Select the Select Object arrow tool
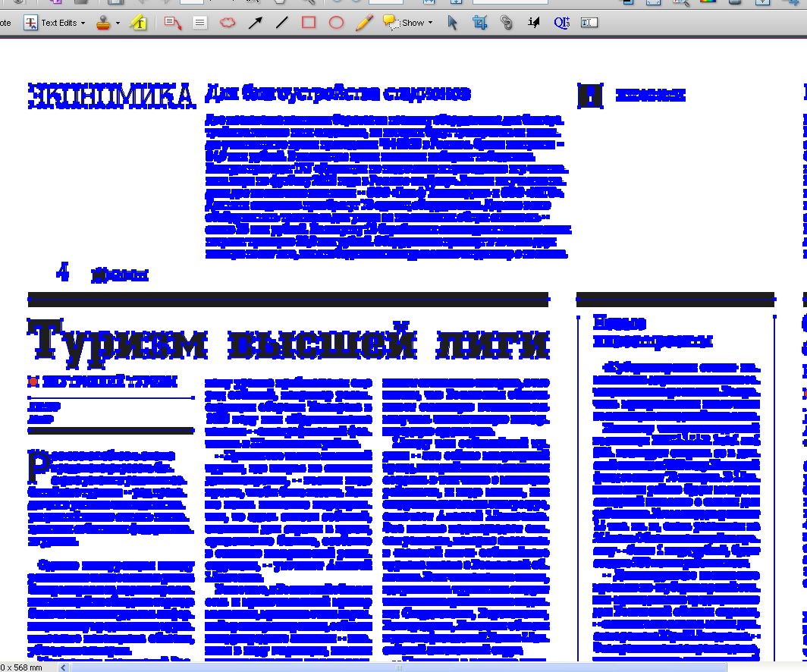Screen dimensions: 807x672 click(452, 23)
